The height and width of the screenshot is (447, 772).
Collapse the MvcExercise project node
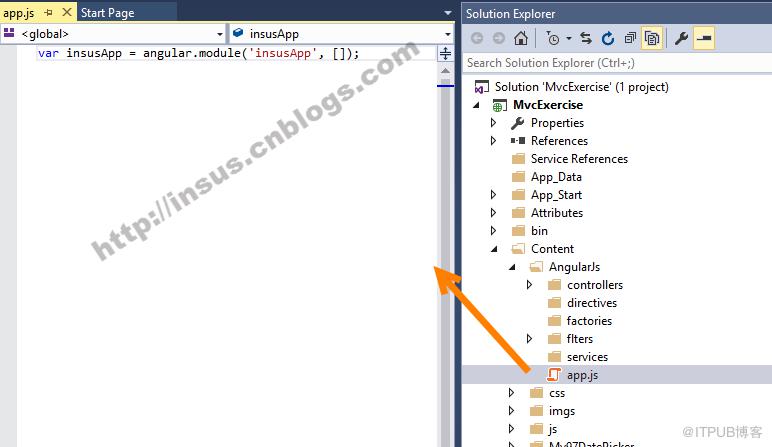point(476,105)
